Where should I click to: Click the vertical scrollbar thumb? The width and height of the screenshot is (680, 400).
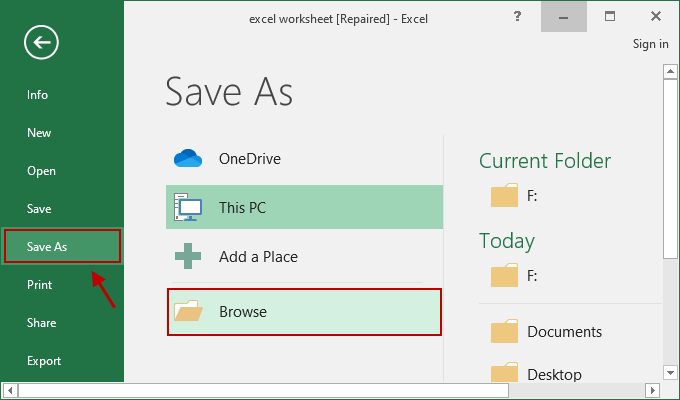(670, 169)
